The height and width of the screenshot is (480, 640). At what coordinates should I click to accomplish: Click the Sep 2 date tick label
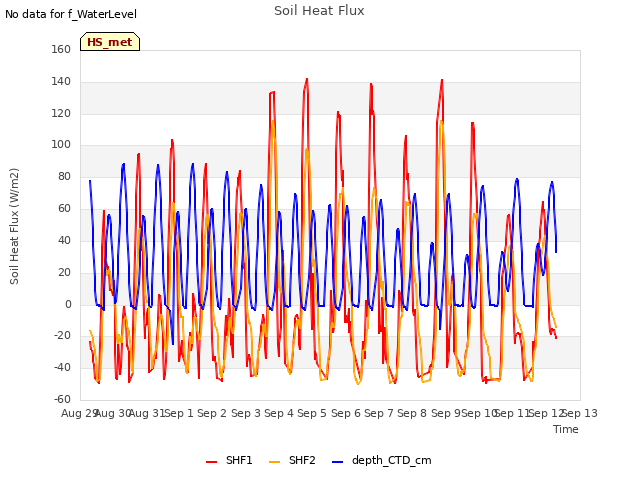[x=212, y=413]
